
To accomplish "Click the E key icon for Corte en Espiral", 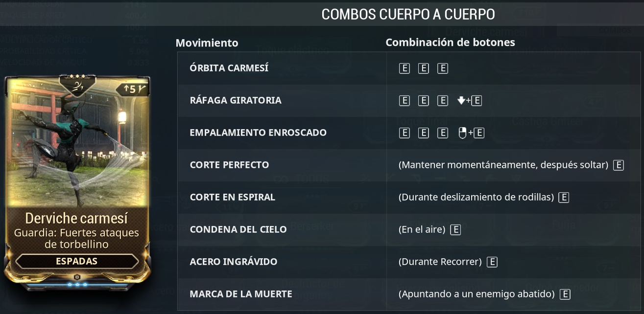I will tap(564, 198).
